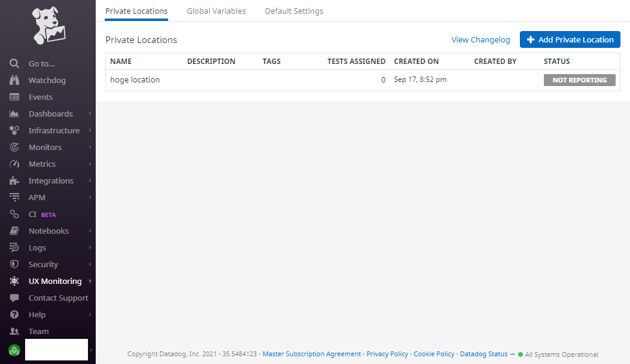The width and height of the screenshot is (630, 364).
Task: Expand the Help submenu arrow
Action: [x=90, y=314]
